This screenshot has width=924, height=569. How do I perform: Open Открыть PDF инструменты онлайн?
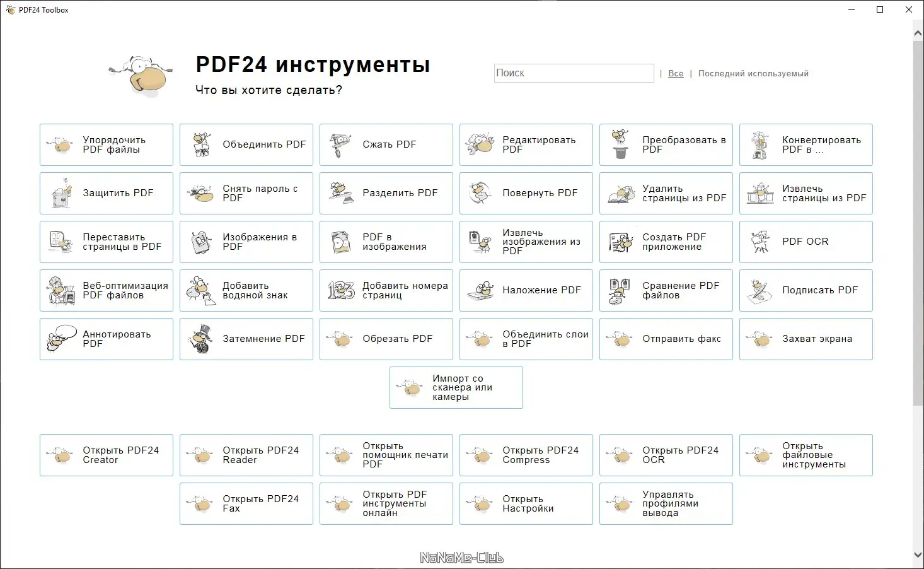386,503
